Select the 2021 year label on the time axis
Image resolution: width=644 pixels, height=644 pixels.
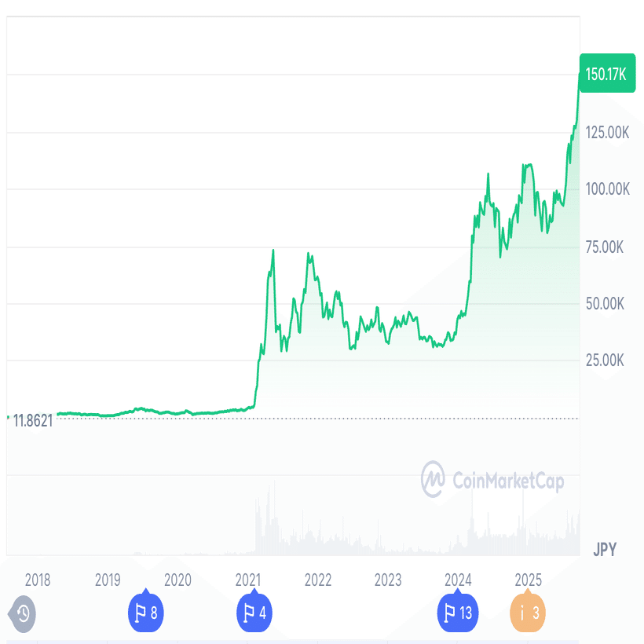(x=248, y=580)
